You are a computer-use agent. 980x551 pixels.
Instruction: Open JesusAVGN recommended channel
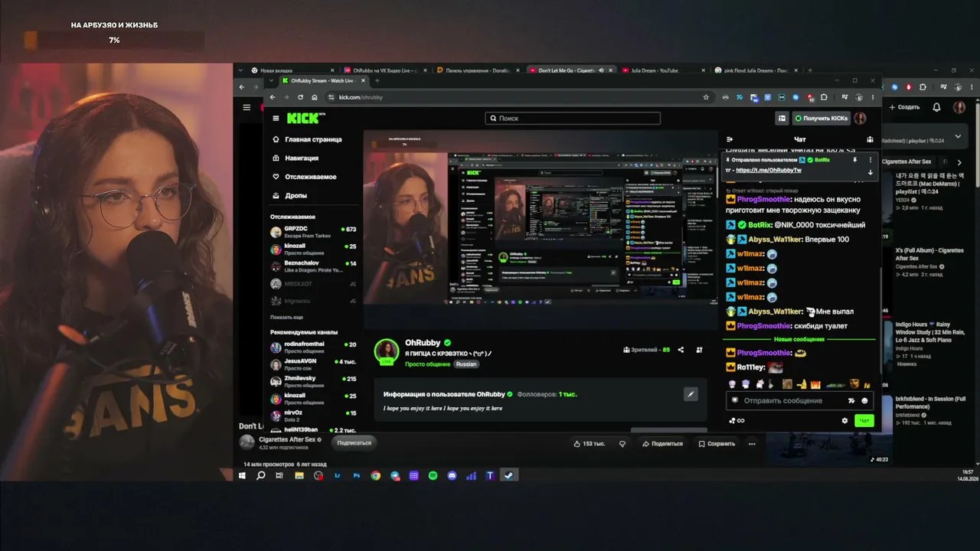[x=314, y=364]
